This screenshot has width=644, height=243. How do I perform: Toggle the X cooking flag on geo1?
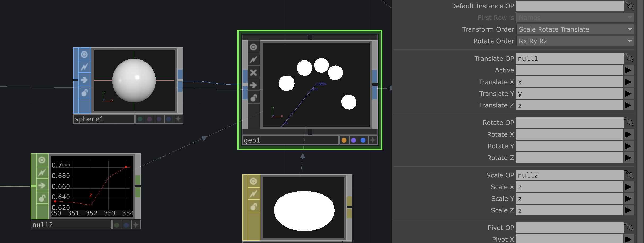pyautogui.click(x=253, y=72)
